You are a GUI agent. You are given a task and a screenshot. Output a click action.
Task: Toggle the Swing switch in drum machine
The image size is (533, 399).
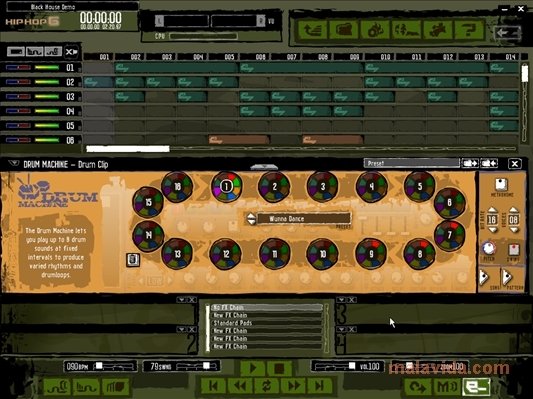tap(514, 250)
